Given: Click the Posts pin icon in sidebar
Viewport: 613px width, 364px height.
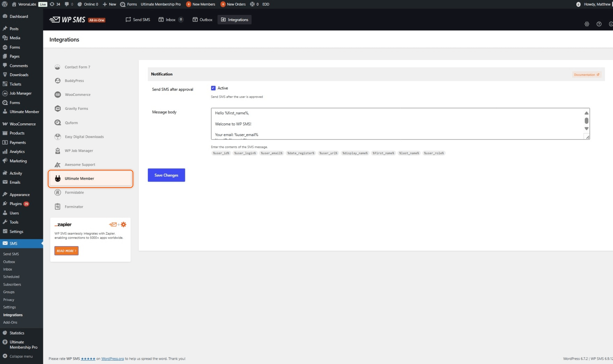Looking at the screenshot, I should click(5, 29).
